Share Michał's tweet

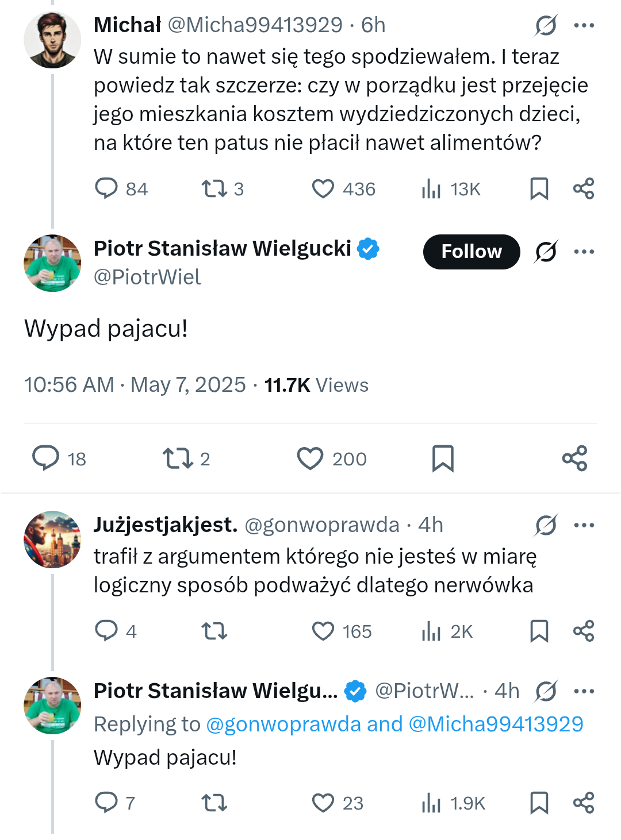pos(584,188)
